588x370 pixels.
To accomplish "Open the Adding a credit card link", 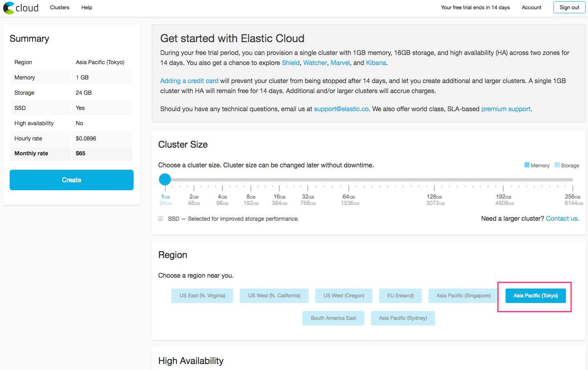I will click(x=189, y=81).
